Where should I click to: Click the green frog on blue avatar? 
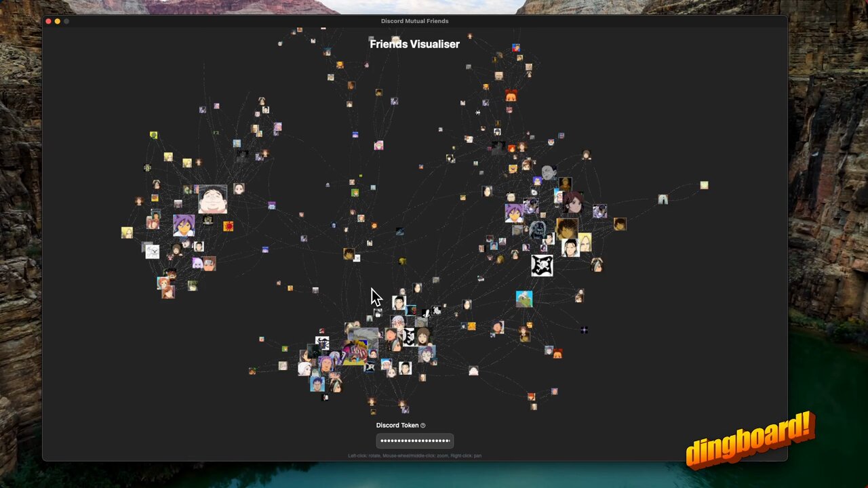[524, 299]
